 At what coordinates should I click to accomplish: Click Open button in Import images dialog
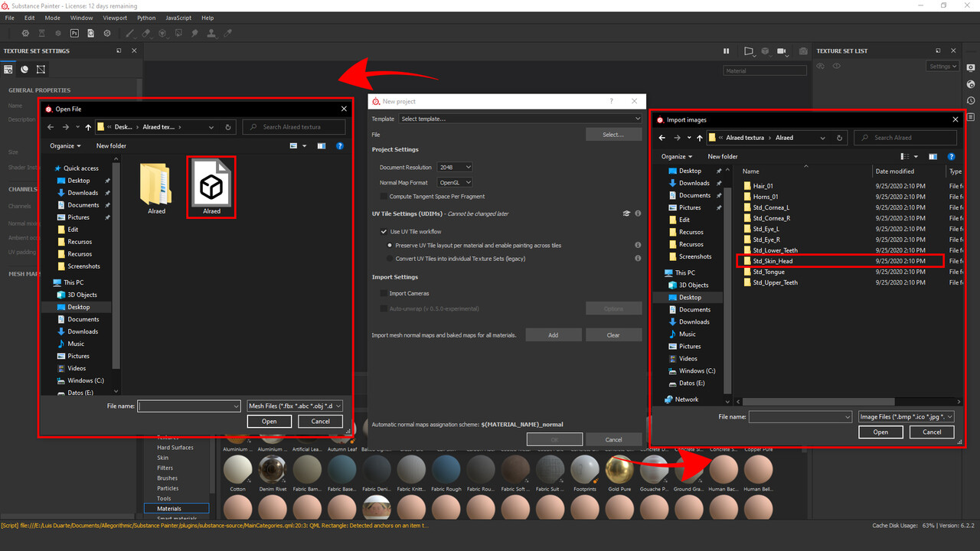click(x=880, y=432)
